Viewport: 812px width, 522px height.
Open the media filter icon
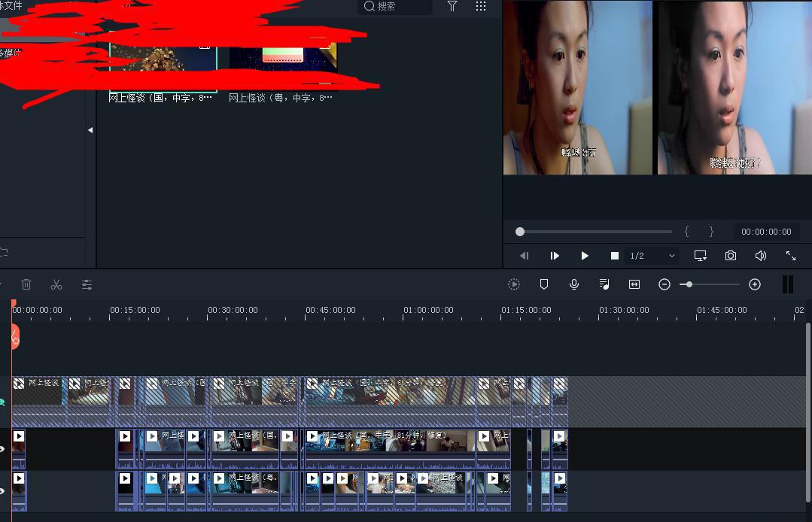[452, 6]
